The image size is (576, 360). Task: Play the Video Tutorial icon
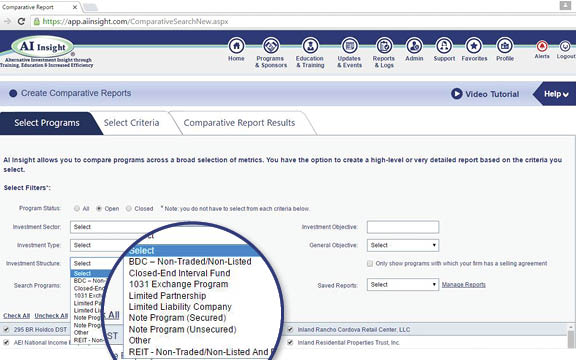456,94
